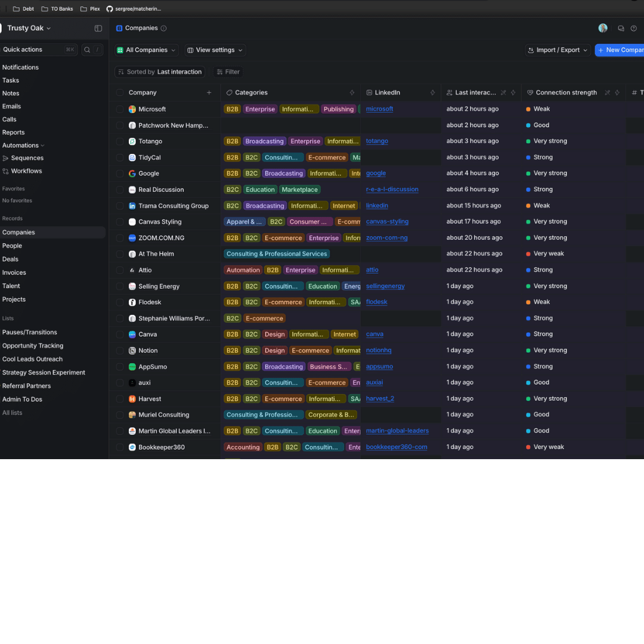Click the LinkedIn column lightning icon
644x644 pixels.
click(432, 93)
